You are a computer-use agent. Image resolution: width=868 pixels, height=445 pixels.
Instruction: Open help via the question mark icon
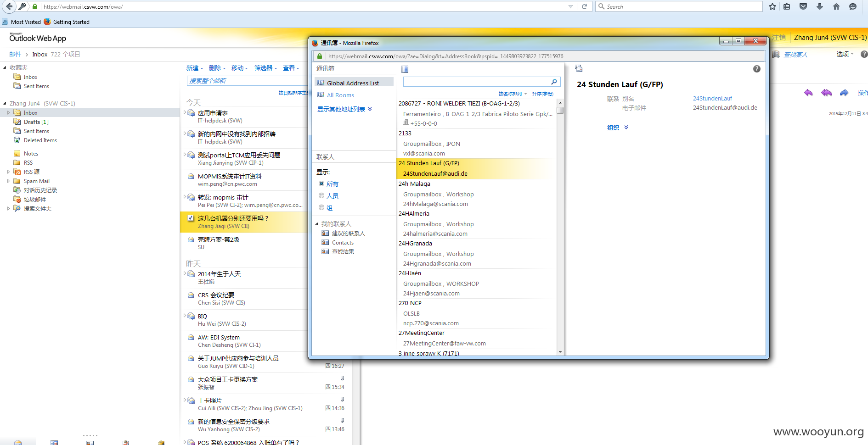click(757, 69)
